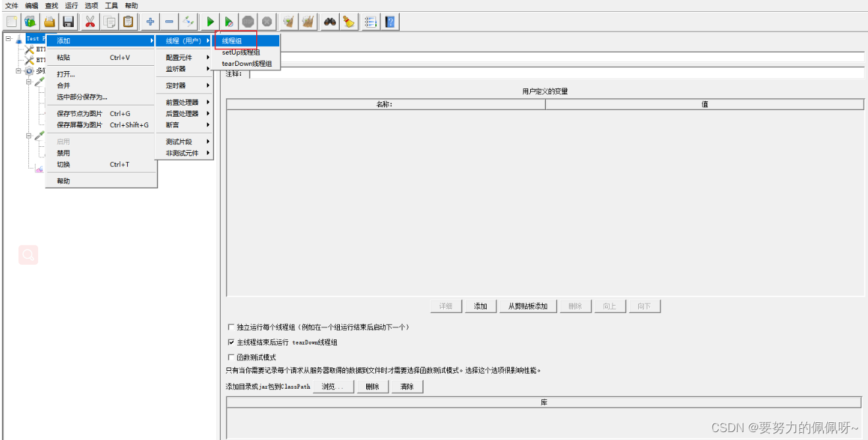The height and width of the screenshot is (440, 868).
Task: Click the Toggle enable/disable toolbar icon
Action: [188, 22]
